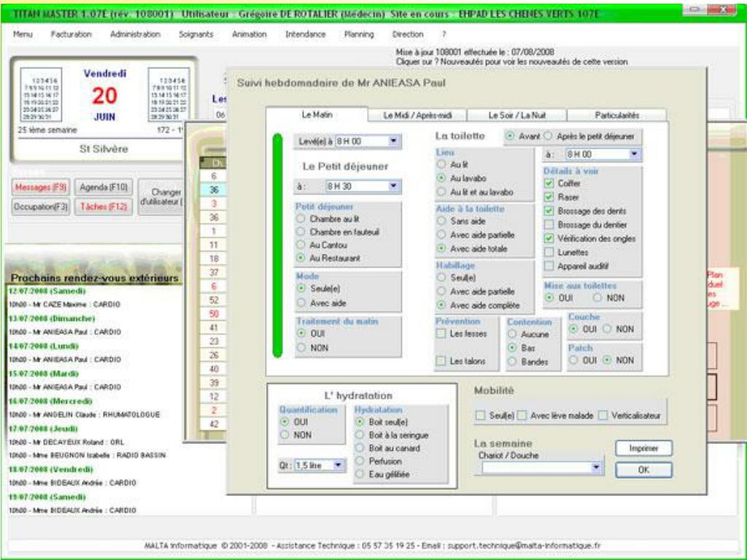Select the Le Matin tab
747x560 pixels.
[x=317, y=114]
